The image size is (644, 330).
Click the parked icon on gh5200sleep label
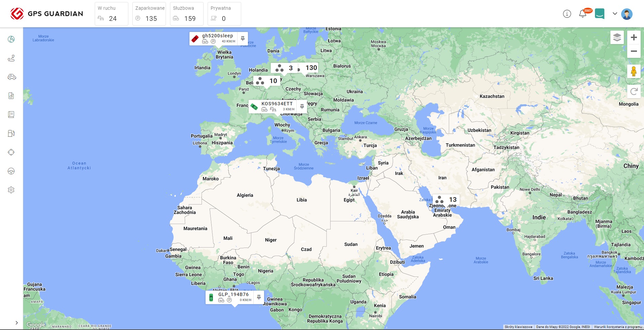point(213,41)
